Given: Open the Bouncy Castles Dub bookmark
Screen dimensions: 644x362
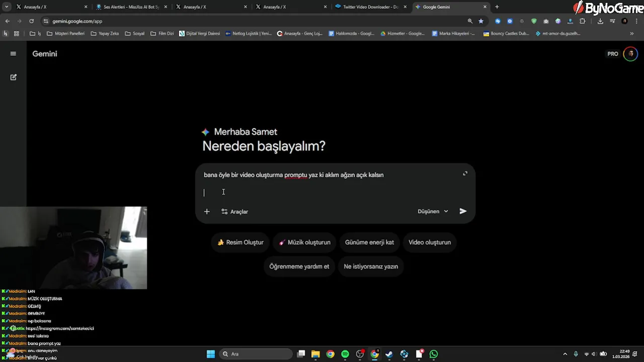Looking at the screenshot, I should [x=506, y=34].
